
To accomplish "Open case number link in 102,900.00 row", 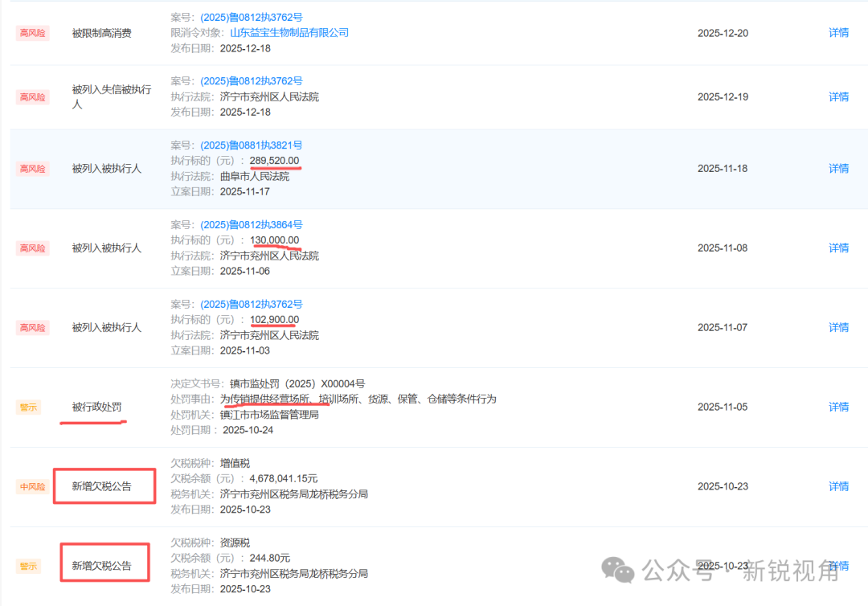I will 251,305.
